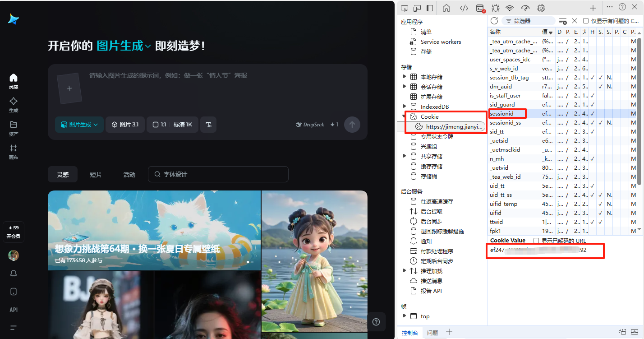Expand the top frame node
The width and height of the screenshot is (644, 339).
tap(405, 316)
